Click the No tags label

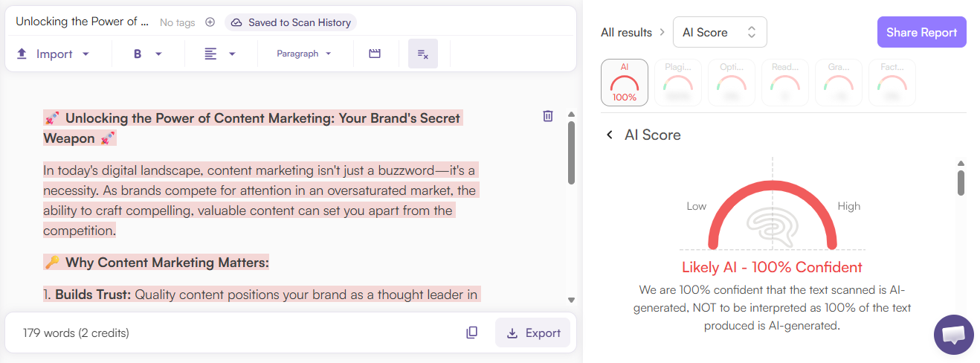[x=178, y=22]
